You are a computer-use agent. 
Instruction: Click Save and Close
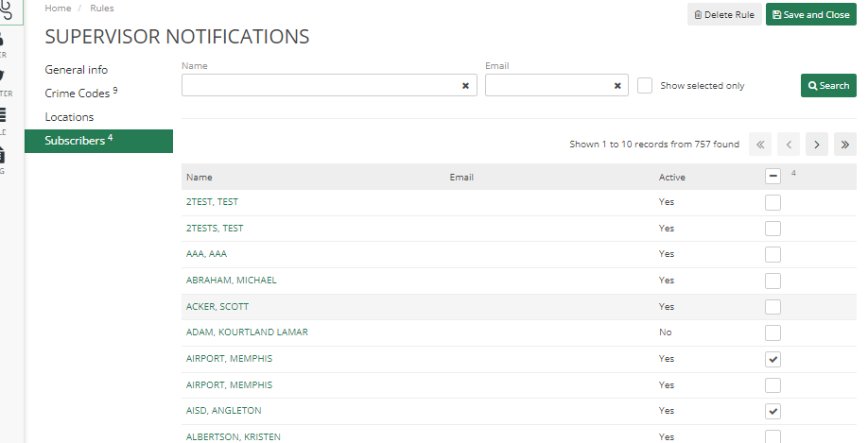tap(811, 14)
